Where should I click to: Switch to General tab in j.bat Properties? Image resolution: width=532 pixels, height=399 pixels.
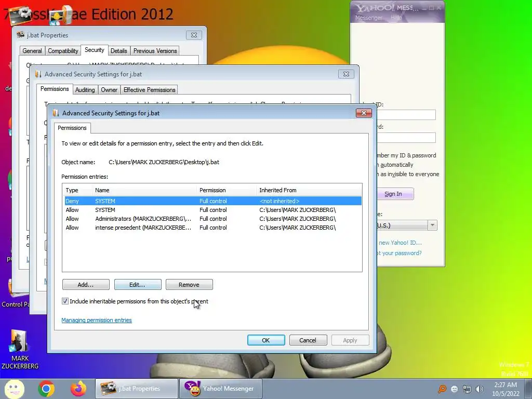(32, 51)
